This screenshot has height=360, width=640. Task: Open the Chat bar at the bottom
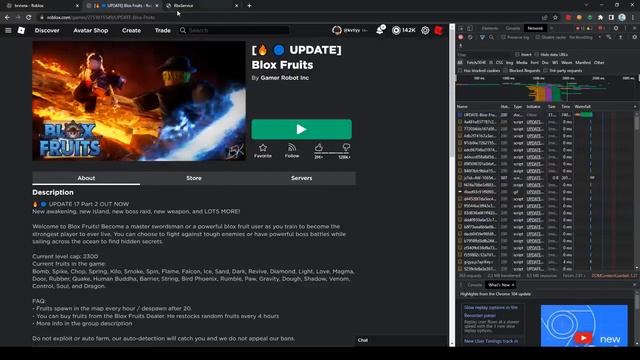click(x=401, y=340)
